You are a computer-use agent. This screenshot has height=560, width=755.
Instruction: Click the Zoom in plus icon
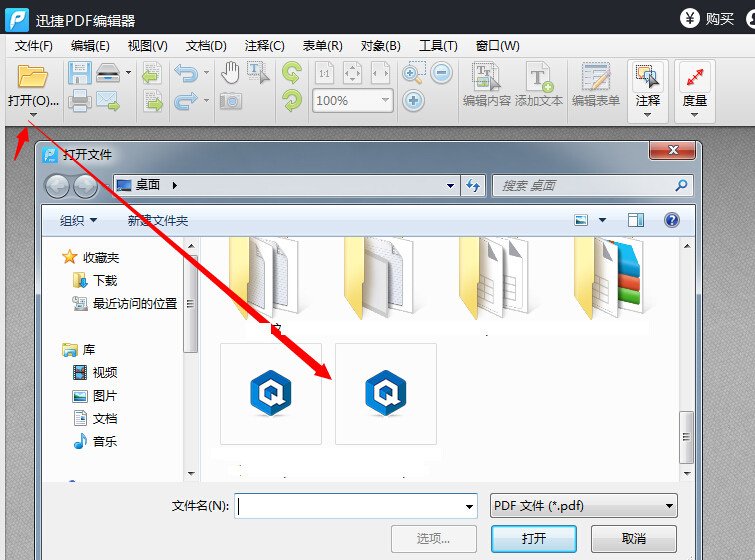click(413, 101)
